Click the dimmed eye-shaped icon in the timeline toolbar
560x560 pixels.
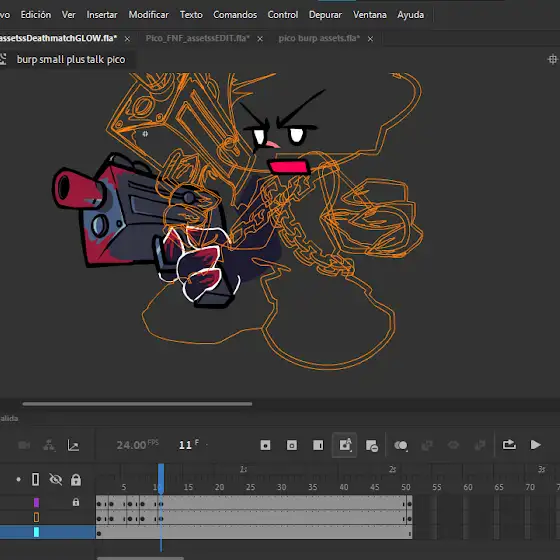[x=453, y=445]
